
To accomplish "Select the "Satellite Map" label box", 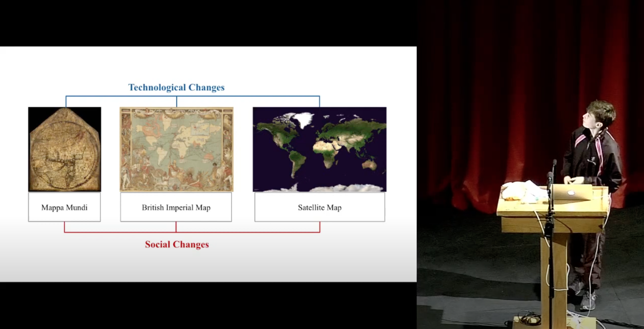I will (320, 207).
